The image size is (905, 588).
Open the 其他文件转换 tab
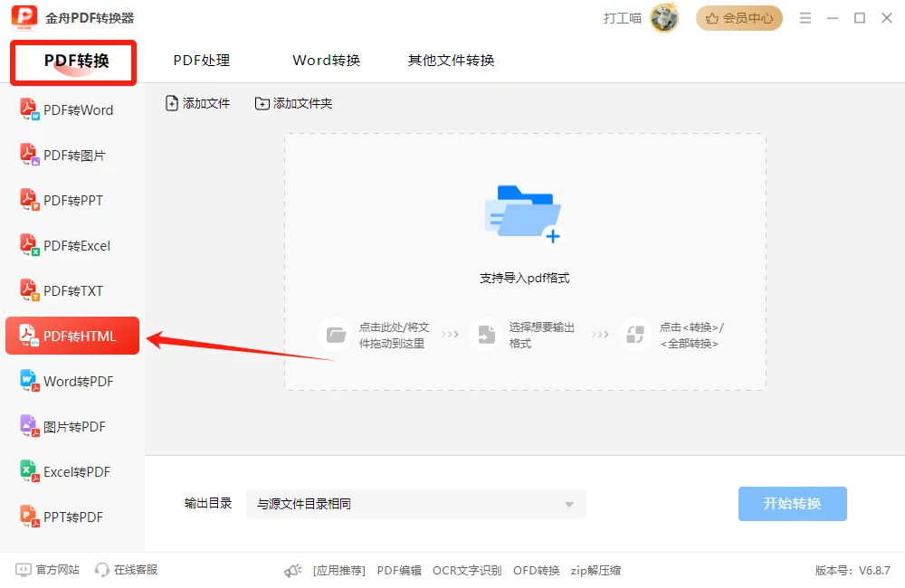(x=451, y=61)
